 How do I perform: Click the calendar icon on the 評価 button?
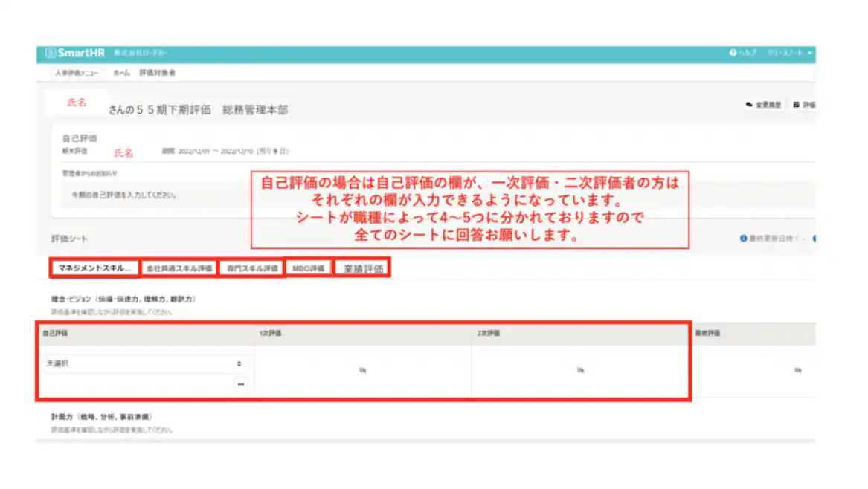click(797, 103)
